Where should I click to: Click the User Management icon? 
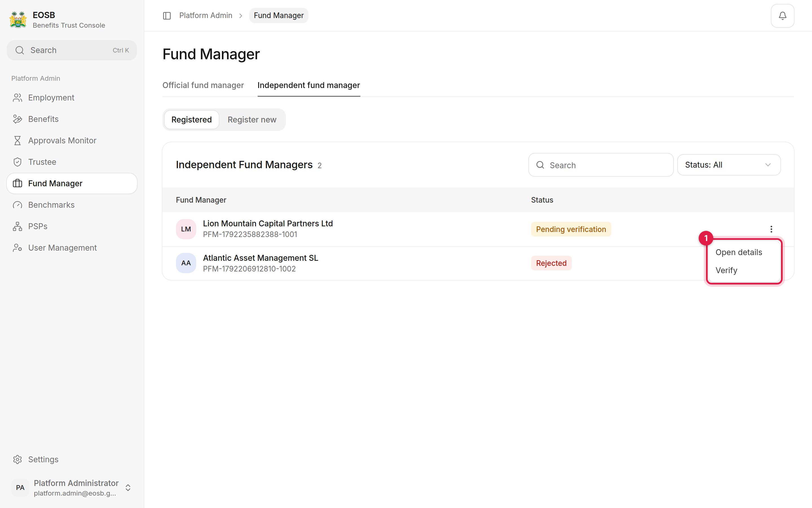[x=17, y=248]
